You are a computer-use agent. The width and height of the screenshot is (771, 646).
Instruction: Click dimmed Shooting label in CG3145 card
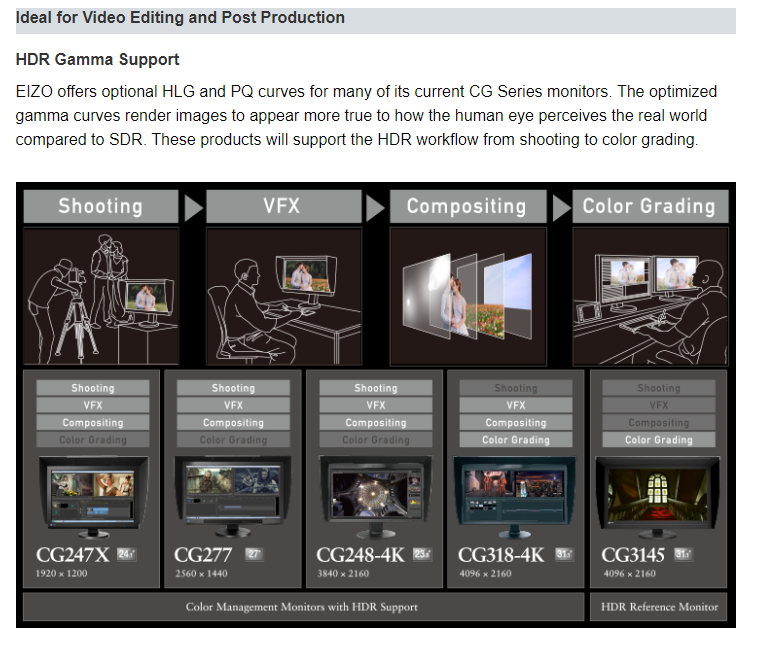tap(659, 388)
